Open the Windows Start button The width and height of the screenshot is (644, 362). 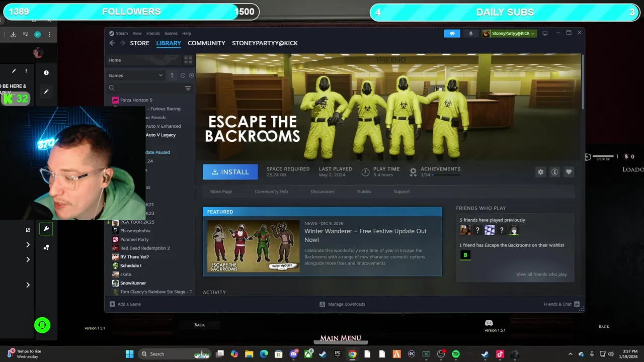point(129,354)
